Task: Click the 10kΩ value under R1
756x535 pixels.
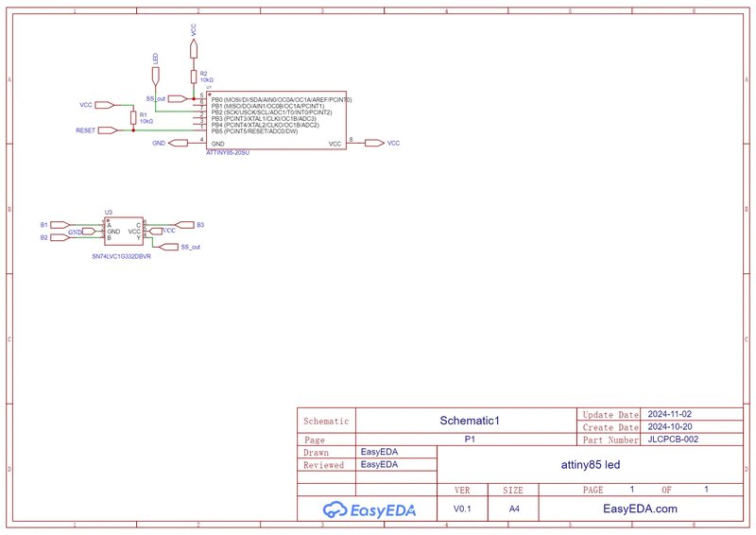Action: point(146,121)
